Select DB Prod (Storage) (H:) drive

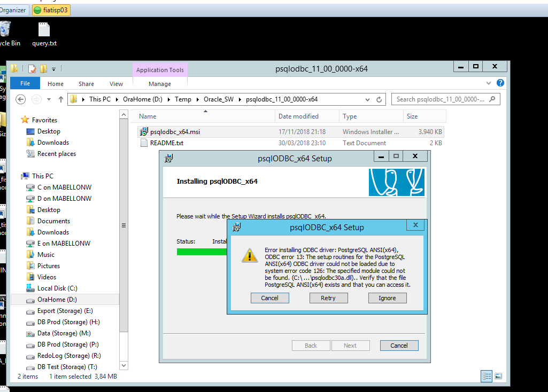[68, 322]
